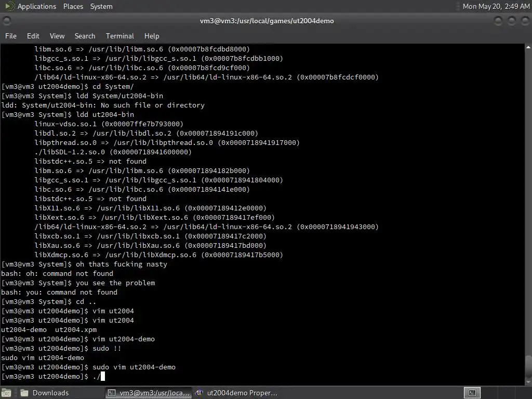
Task: Click the show desktop icon in taskbar
Action: [x=6, y=393]
